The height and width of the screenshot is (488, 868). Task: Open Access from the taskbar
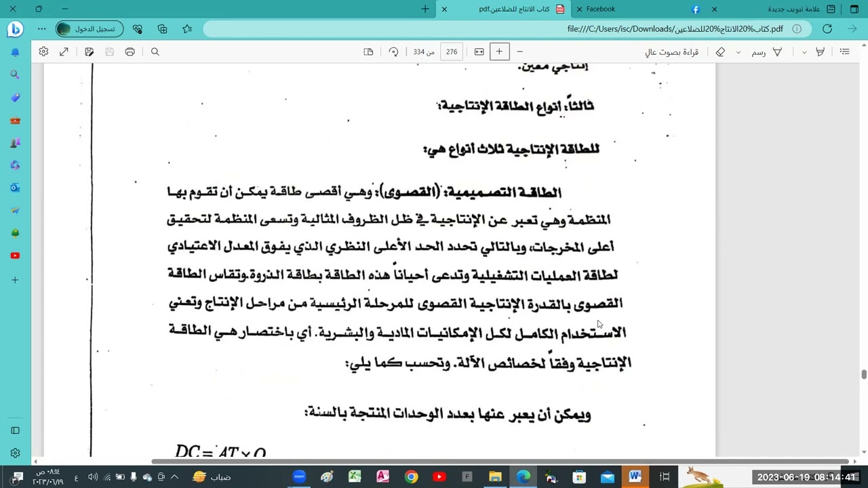point(382,477)
